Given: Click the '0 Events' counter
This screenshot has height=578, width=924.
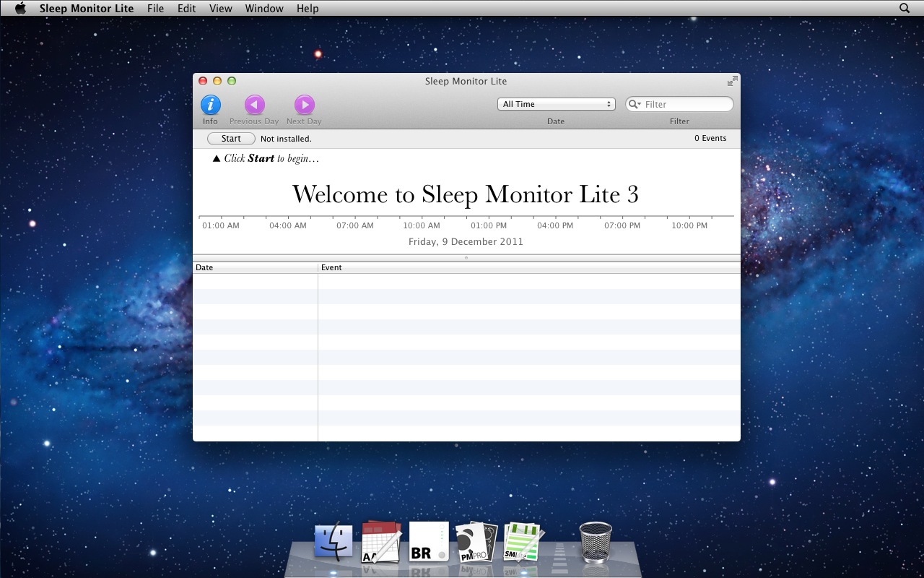Looking at the screenshot, I should pos(710,138).
